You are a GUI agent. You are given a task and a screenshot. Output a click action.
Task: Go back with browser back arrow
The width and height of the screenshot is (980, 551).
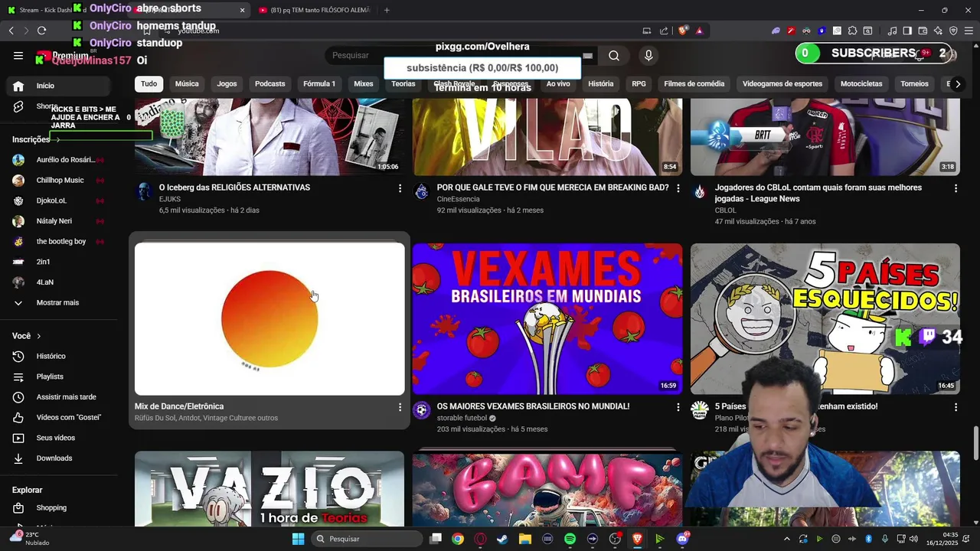[x=11, y=31]
